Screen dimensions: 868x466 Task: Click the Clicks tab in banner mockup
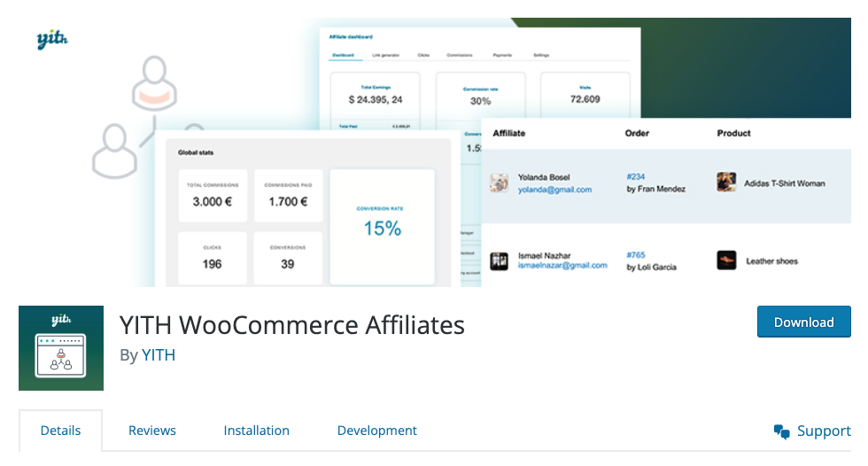(x=423, y=55)
